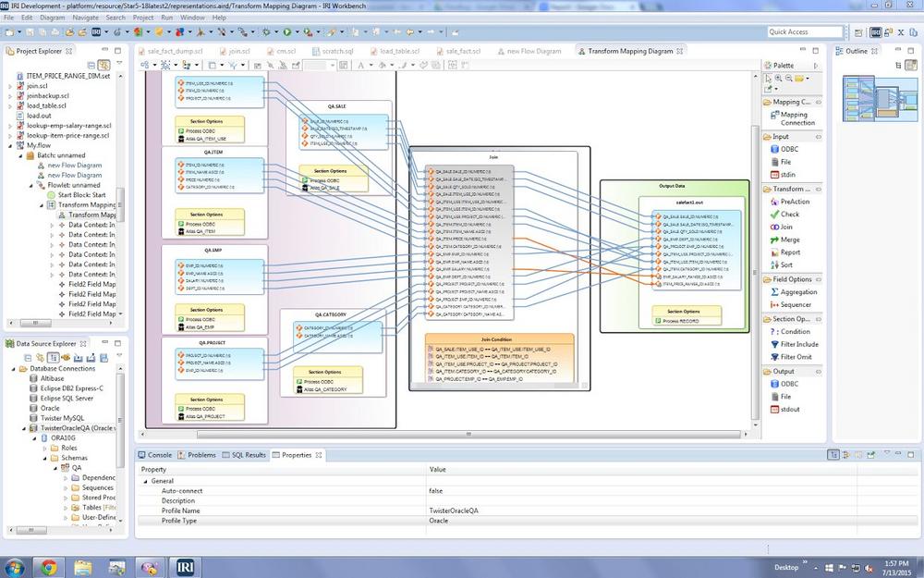The width and height of the screenshot is (924, 578).
Task: Click the Quick Access search field
Action: tap(798, 32)
